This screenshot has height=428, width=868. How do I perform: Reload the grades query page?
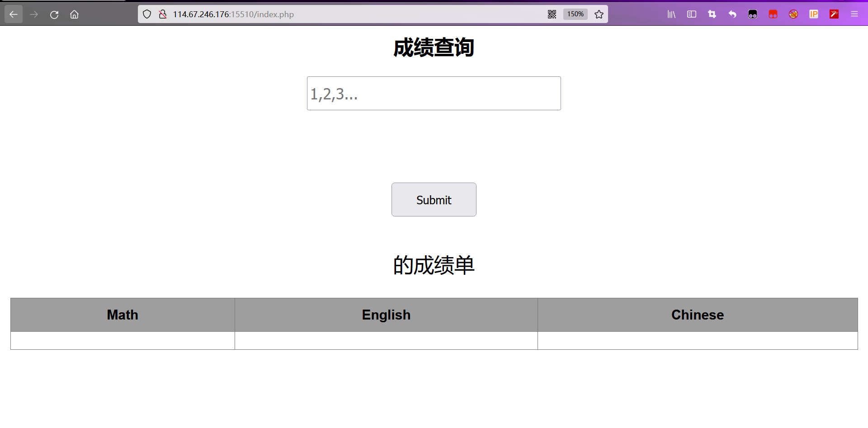tap(54, 14)
